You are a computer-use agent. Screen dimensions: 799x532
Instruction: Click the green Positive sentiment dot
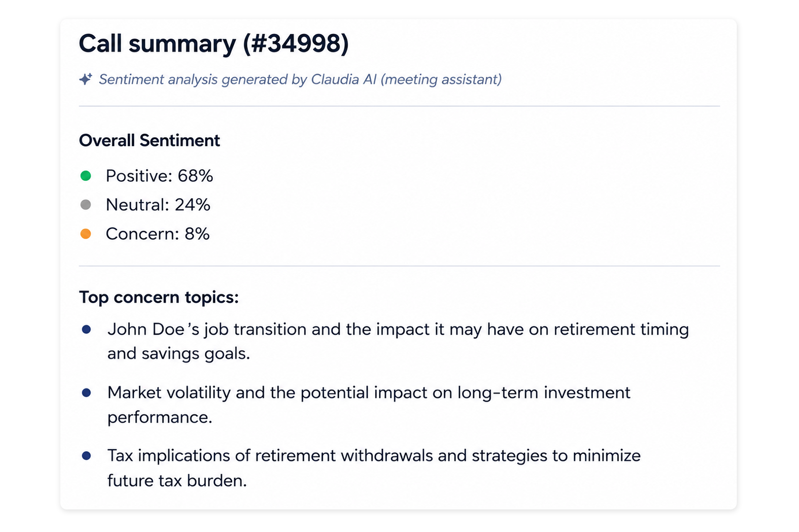tap(86, 176)
